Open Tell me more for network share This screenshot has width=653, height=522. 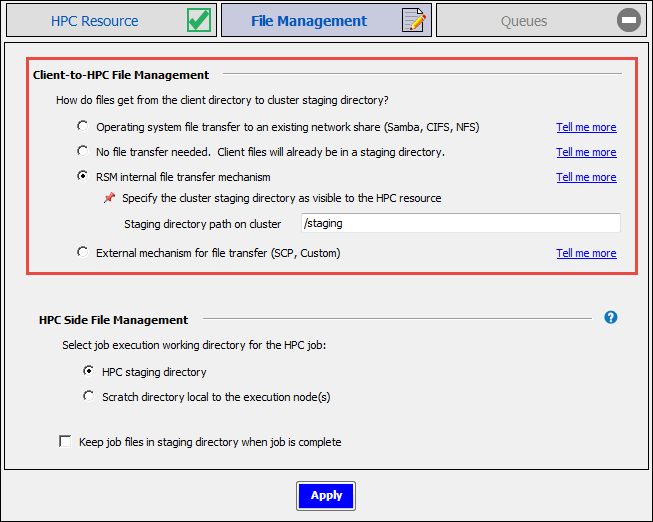[x=586, y=127]
